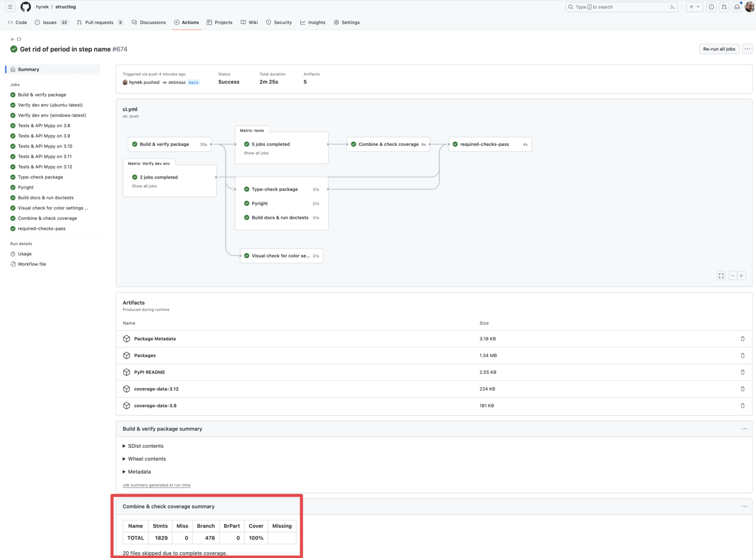The height and width of the screenshot is (558, 756).
Task: Download Package Metadata artifact
Action: click(x=154, y=339)
